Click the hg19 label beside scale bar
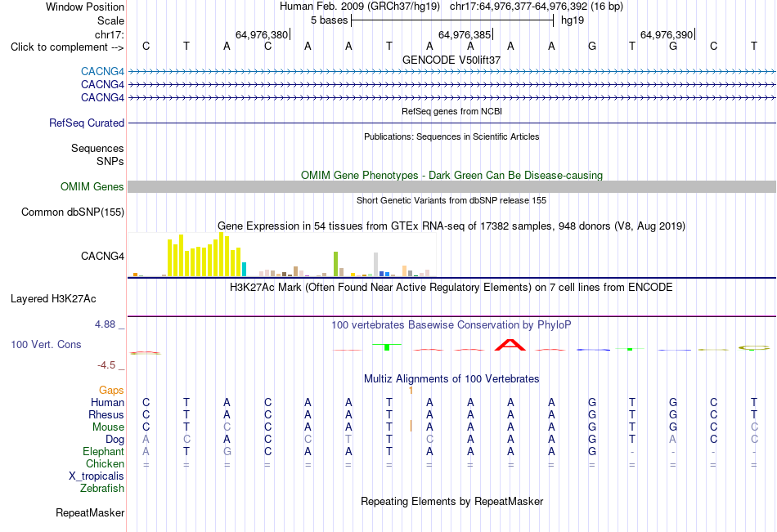 tap(573, 20)
